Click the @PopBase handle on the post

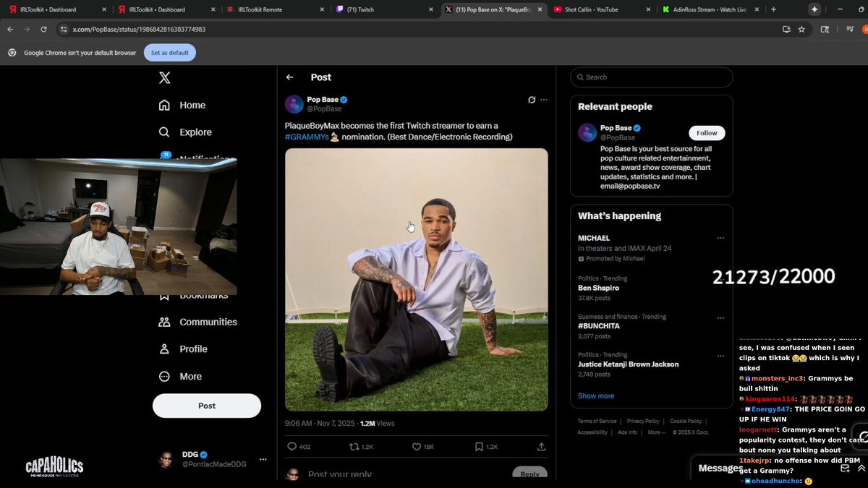pos(324,109)
